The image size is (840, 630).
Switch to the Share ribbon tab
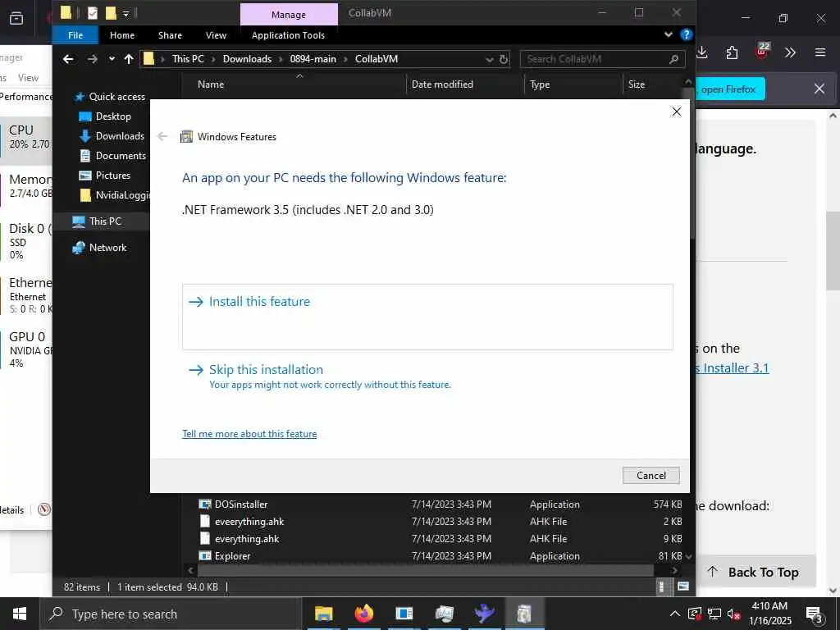[170, 35]
